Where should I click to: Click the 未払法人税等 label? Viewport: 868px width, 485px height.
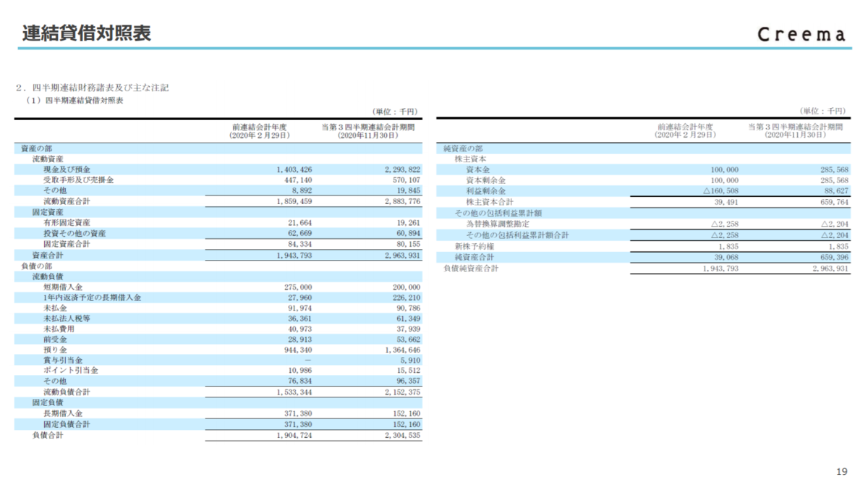67,319
